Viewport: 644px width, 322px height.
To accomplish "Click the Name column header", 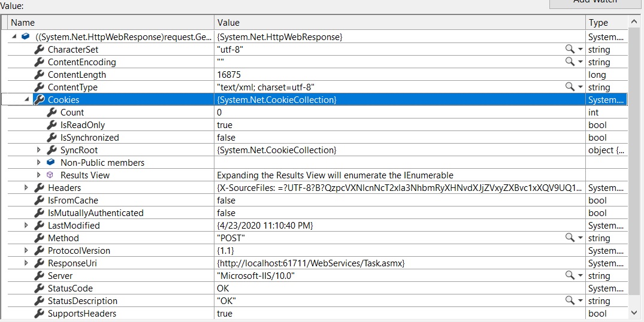I will (x=111, y=23).
